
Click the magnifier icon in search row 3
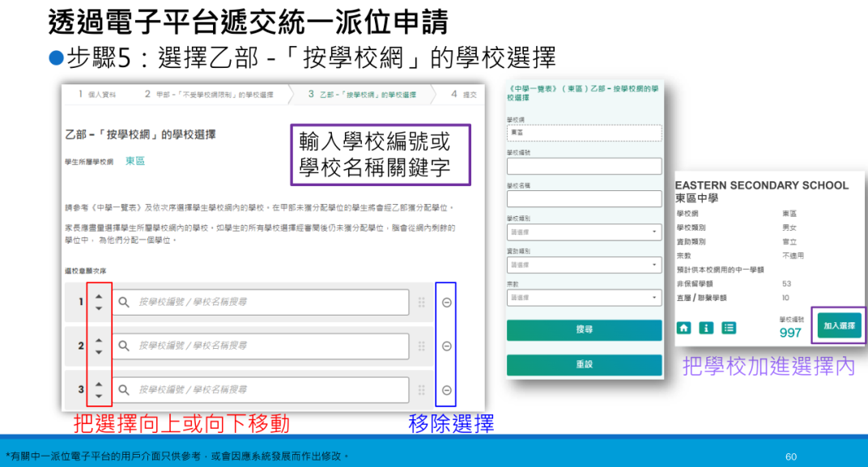(x=123, y=389)
